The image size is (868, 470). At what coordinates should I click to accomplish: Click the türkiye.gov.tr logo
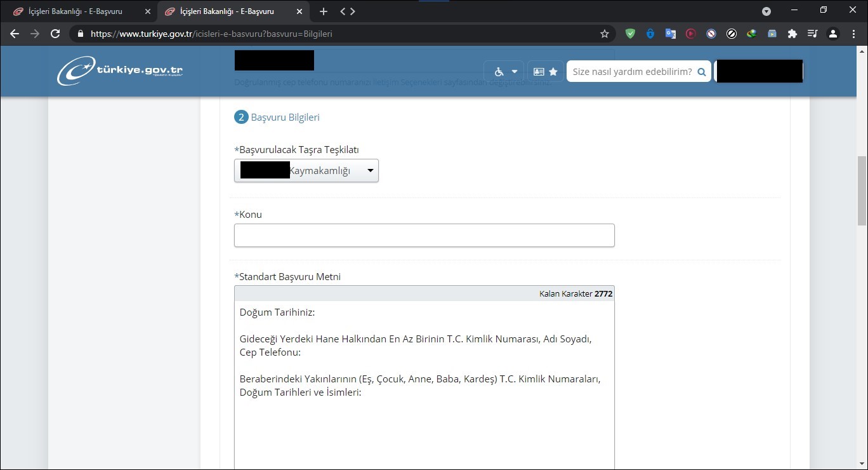click(120, 71)
